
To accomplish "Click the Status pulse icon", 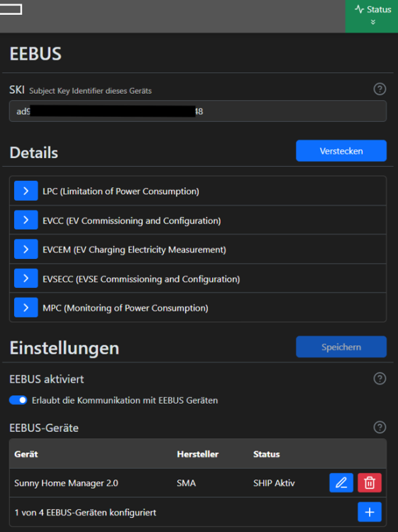I will click(x=359, y=9).
